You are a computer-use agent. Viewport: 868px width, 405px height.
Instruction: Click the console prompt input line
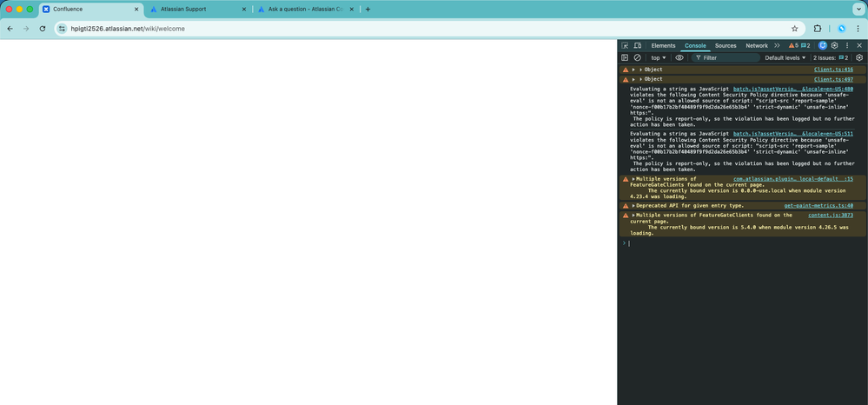coord(745,243)
